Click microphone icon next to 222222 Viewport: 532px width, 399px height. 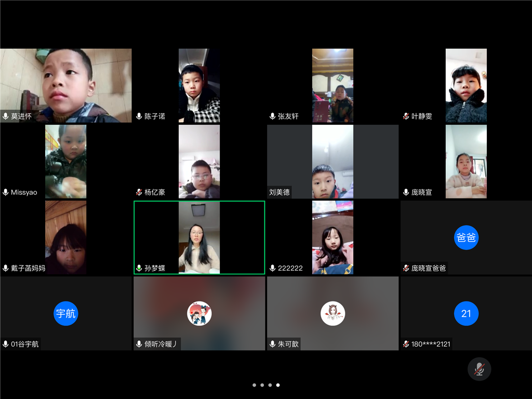pos(272,269)
